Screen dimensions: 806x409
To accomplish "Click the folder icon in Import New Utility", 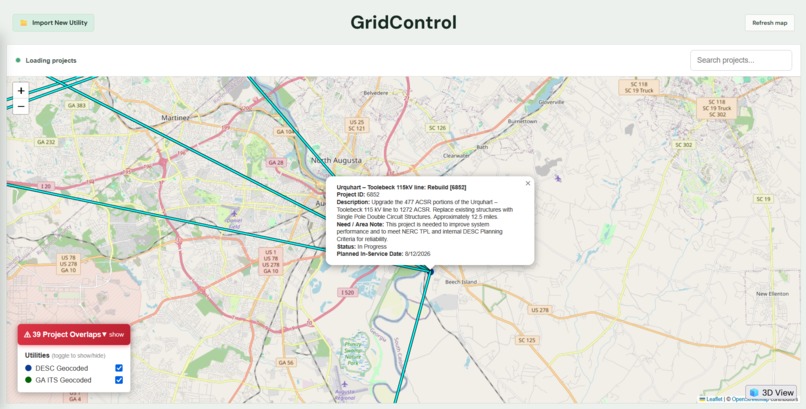I will pyautogui.click(x=23, y=23).
